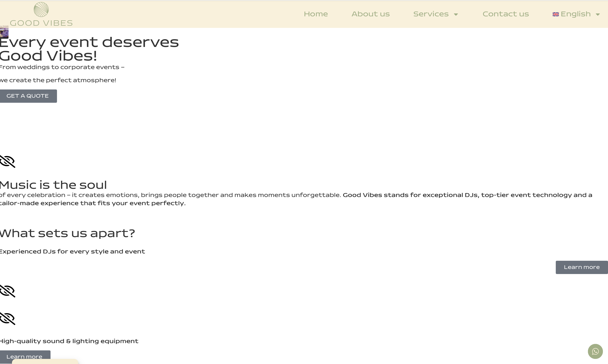Viewport: 608px width, 364px height.
Task: Click Learn more beside Experienced DJs
Action: coord(581,267)
